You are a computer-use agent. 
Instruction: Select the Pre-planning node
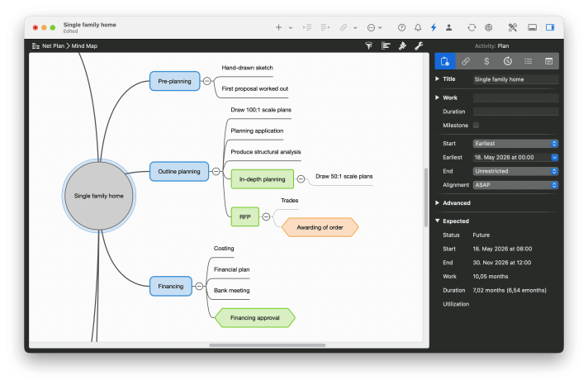coord(175,81)
